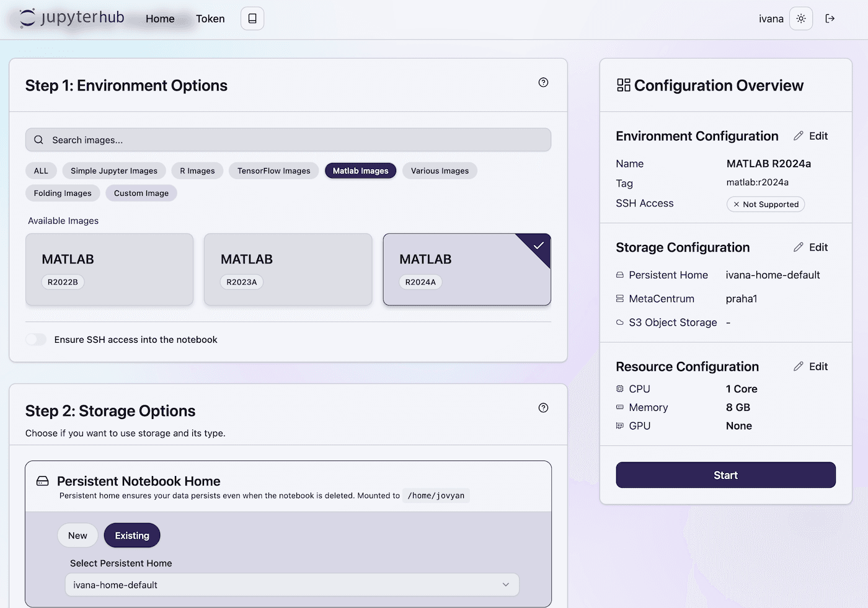The height and width of the screenshot is (608, 868).
Task: Focus the Search images field
Action: pyautogui.click(x=288, y=140)
